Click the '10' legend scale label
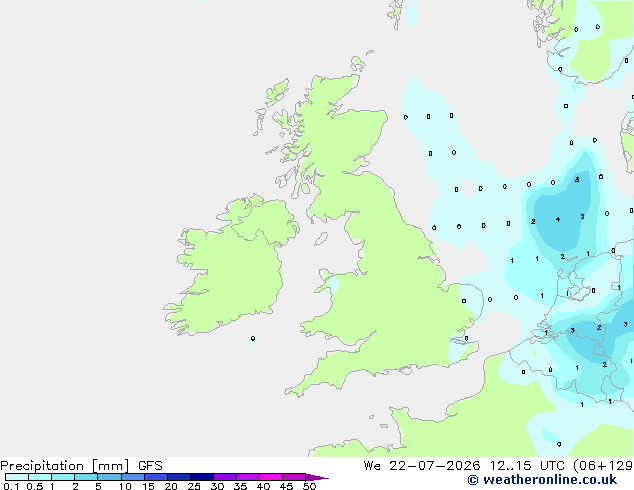Viewport: 634px width, 490px height. [125, 486]
